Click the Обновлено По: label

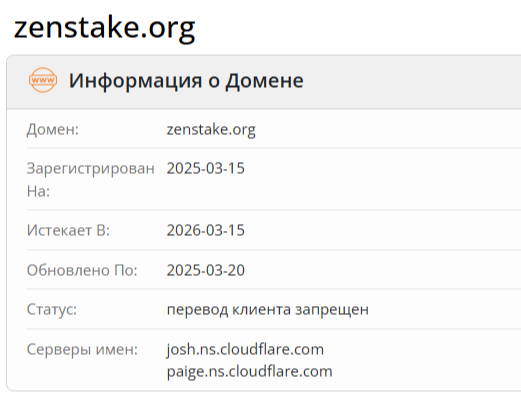[82, 270]
